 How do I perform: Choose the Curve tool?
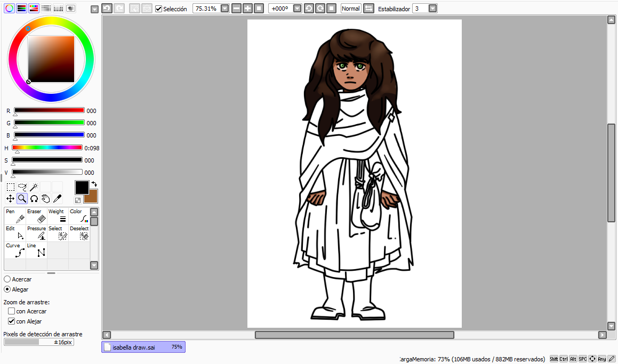(x=15, y=250)
